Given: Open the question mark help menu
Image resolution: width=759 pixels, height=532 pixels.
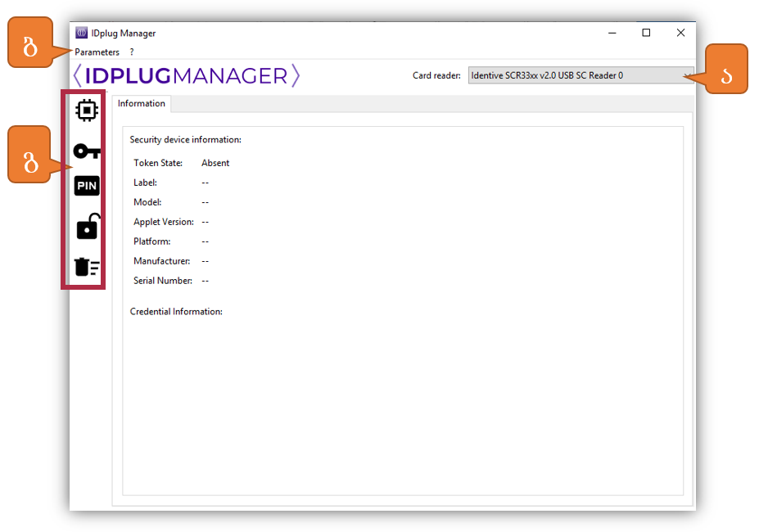Looking at the screenshot, I should [132, 52].
